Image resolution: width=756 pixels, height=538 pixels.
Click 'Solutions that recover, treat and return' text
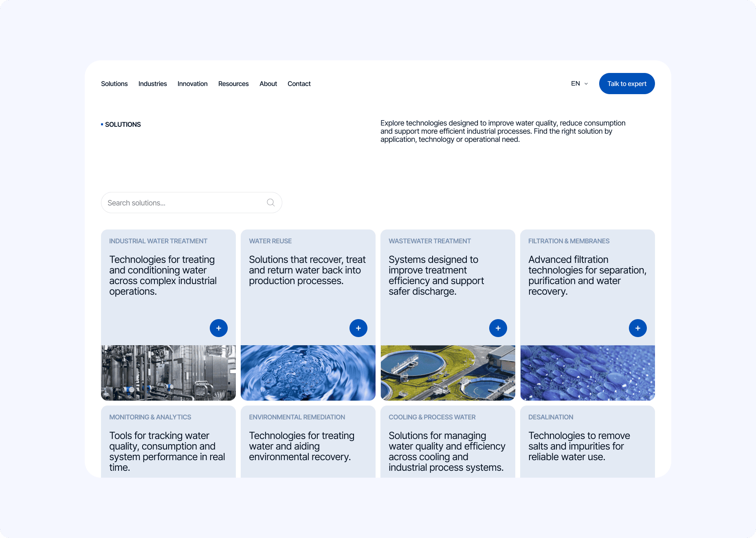coord(308,270)
